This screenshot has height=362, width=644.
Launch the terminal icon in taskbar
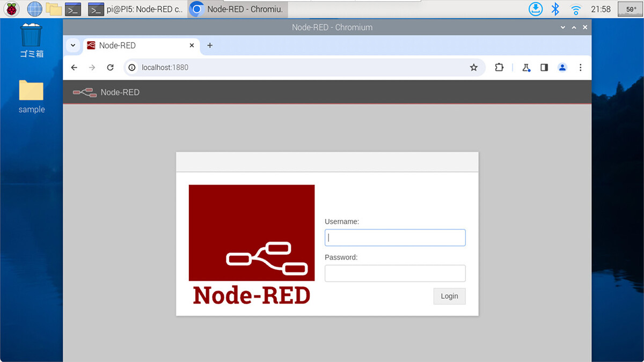click(73, 9)
